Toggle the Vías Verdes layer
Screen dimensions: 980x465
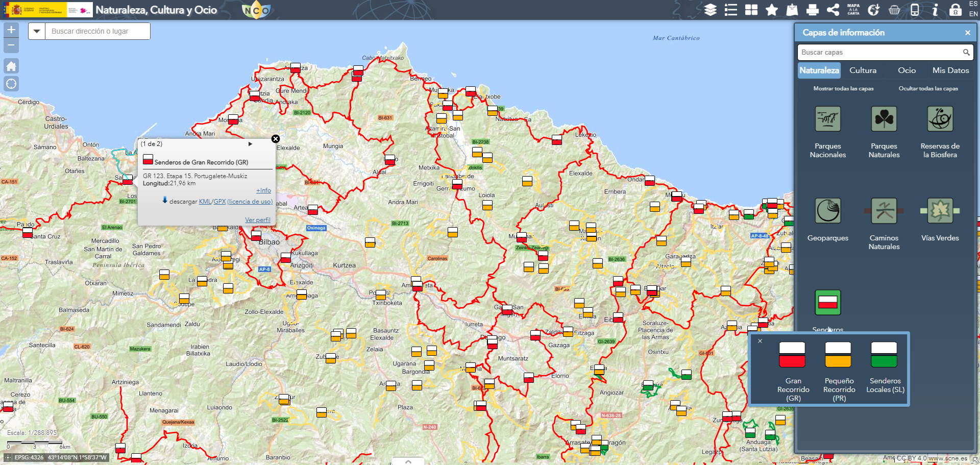[x=940, y=211]
